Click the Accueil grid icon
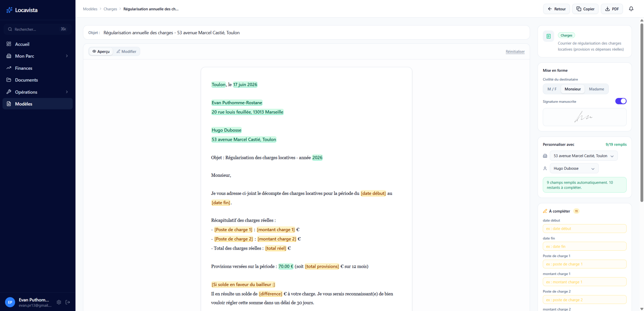The width and height of the screenshot is (644, 311). 9,44
